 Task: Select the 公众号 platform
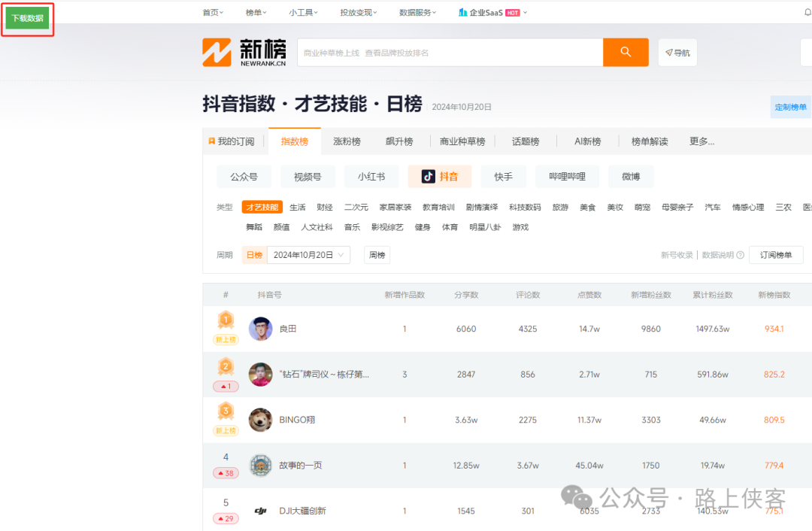244,177
